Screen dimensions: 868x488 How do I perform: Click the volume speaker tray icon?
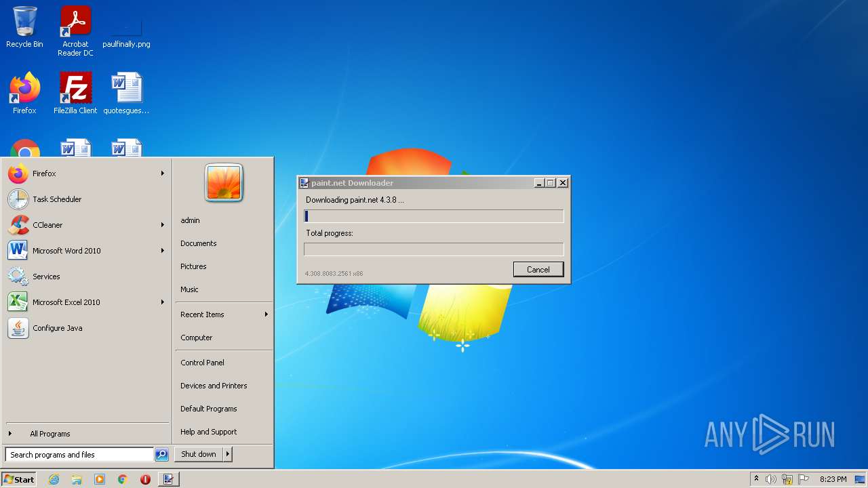(x=771, y=479)
